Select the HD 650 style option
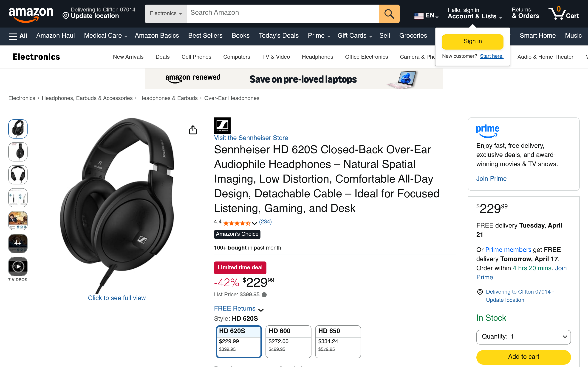This screenshot has width=588, height=367. [338, 341]
